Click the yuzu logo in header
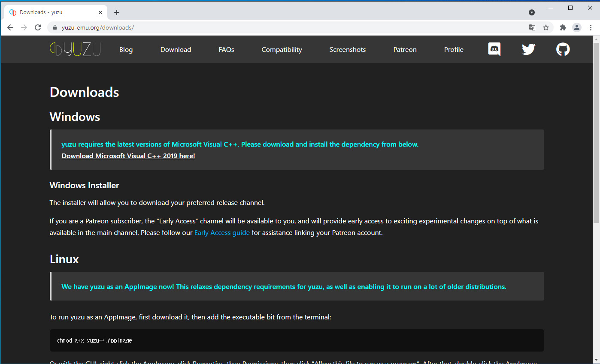 (x=75, y=49)
